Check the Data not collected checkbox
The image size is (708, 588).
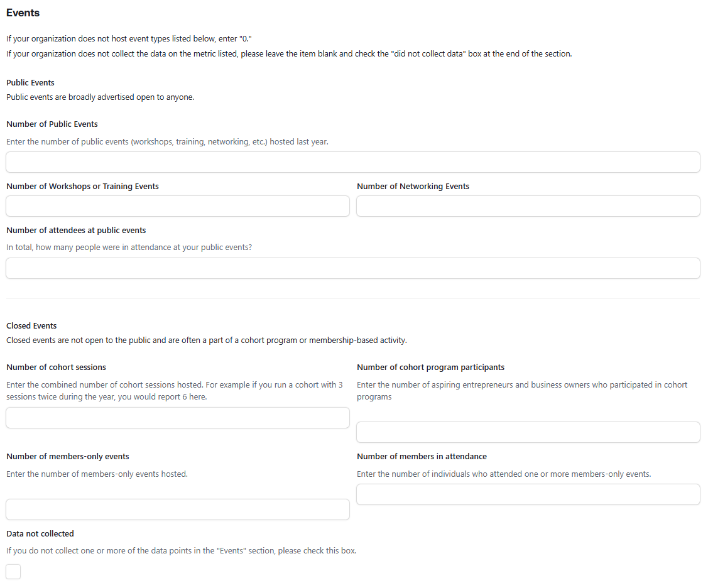pyautogui.click(x=13, y=572)
